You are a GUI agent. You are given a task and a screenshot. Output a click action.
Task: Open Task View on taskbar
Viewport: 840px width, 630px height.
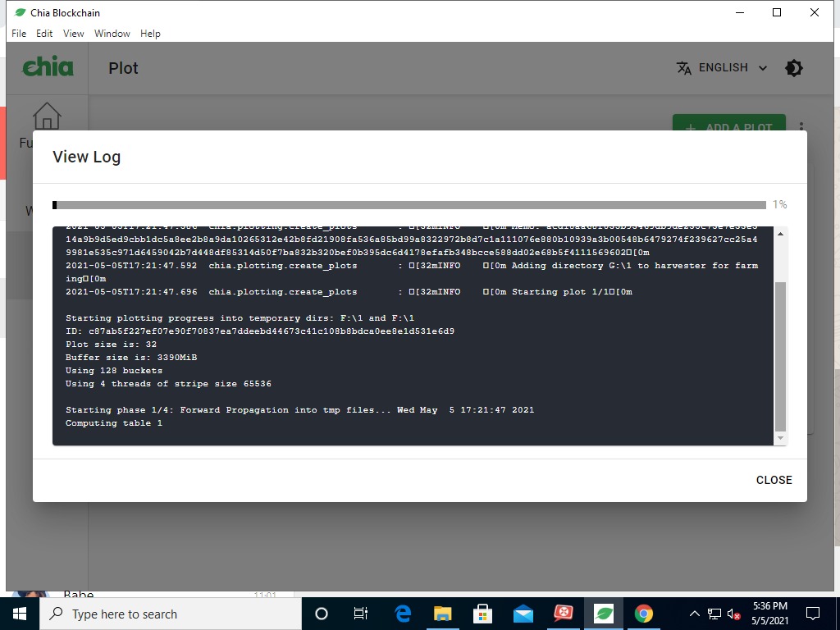tap(361, 614)
